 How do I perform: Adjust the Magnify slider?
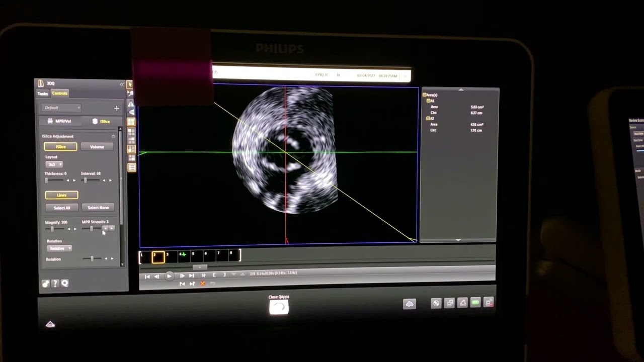tap(55, 228)
